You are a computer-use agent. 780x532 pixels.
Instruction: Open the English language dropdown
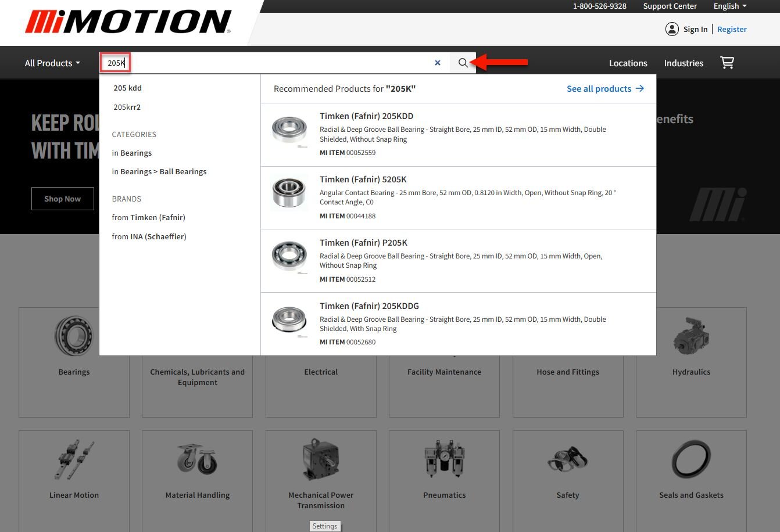point(730,6)
